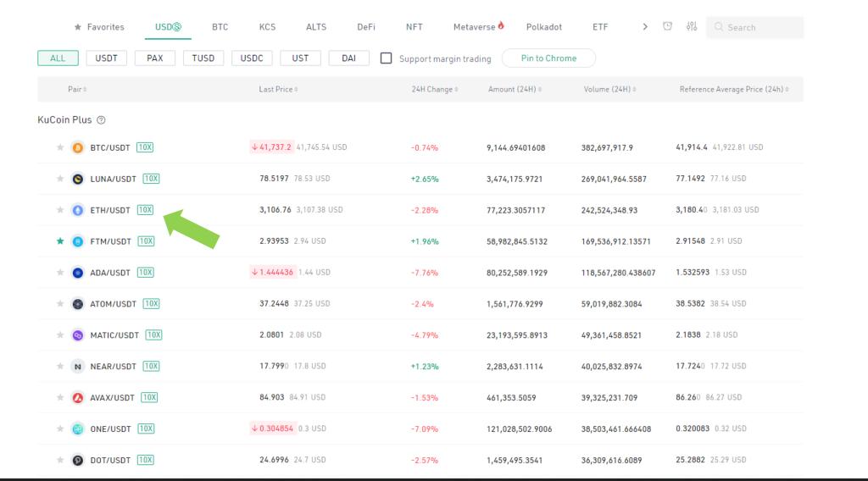Favorite the ADA/USDT pair star
Screen dimensions: 868x481
[x=60, y=273]
